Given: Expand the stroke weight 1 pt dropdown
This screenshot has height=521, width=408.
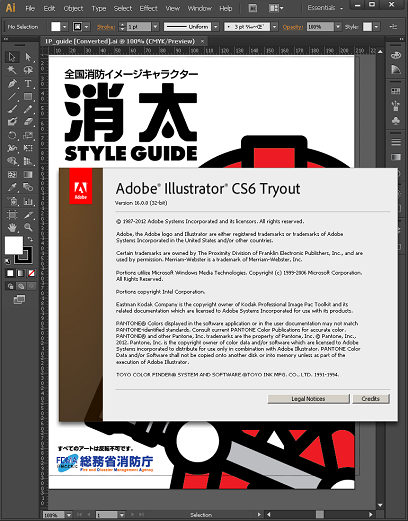Looking at the screenshot, I should pos(155,27).
